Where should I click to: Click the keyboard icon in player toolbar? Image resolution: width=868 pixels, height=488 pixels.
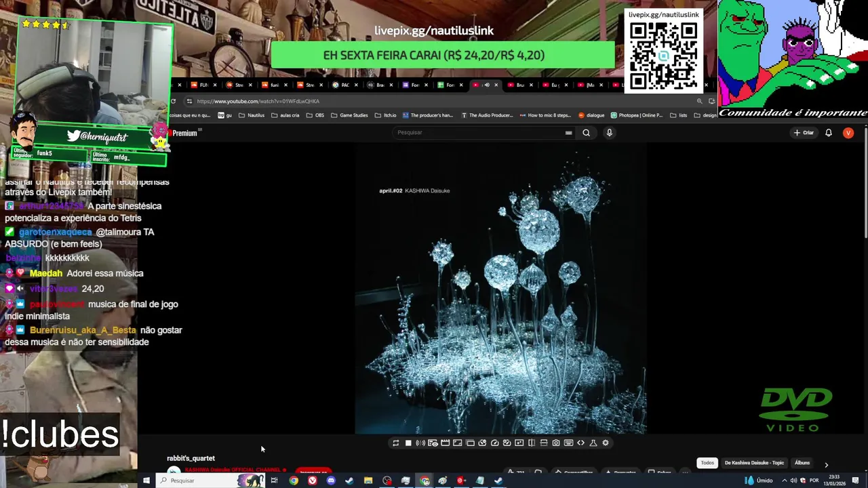pos(568,443)
